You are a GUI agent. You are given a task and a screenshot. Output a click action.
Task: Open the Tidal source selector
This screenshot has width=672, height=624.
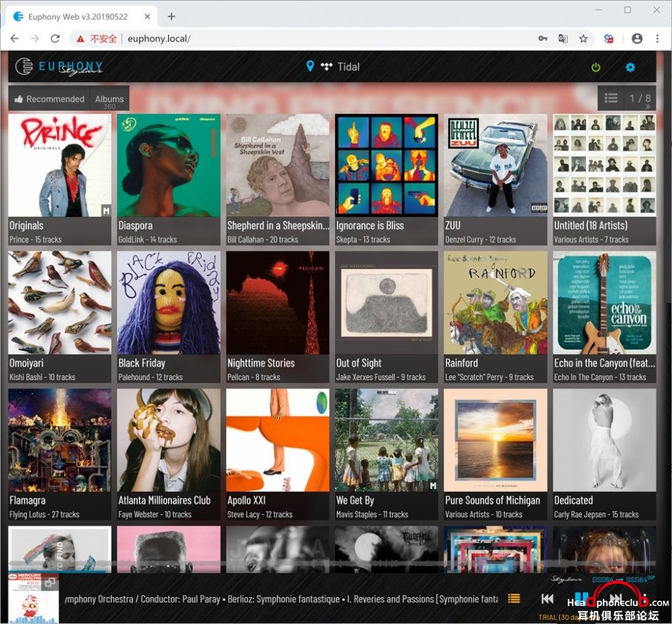point(340,67)
